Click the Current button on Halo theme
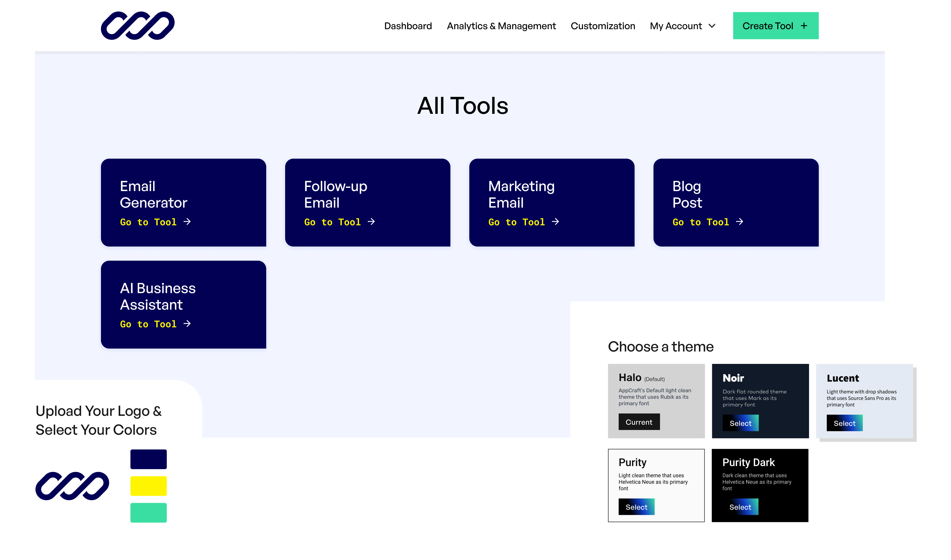The width and height of the screenshot is (951, 560). point(639,422)
